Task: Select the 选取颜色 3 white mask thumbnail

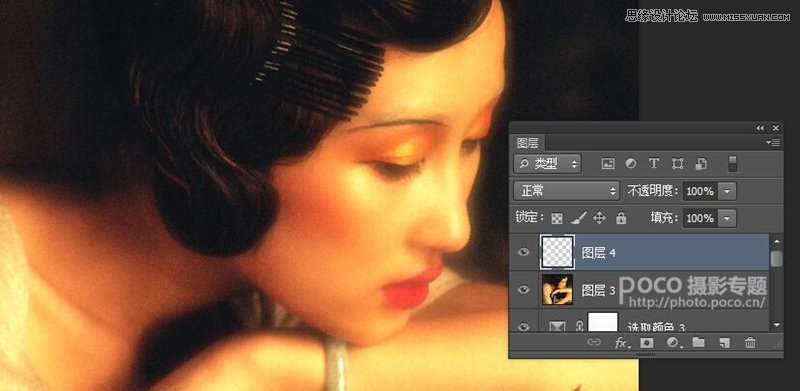Action: click(x=603, y=323)
